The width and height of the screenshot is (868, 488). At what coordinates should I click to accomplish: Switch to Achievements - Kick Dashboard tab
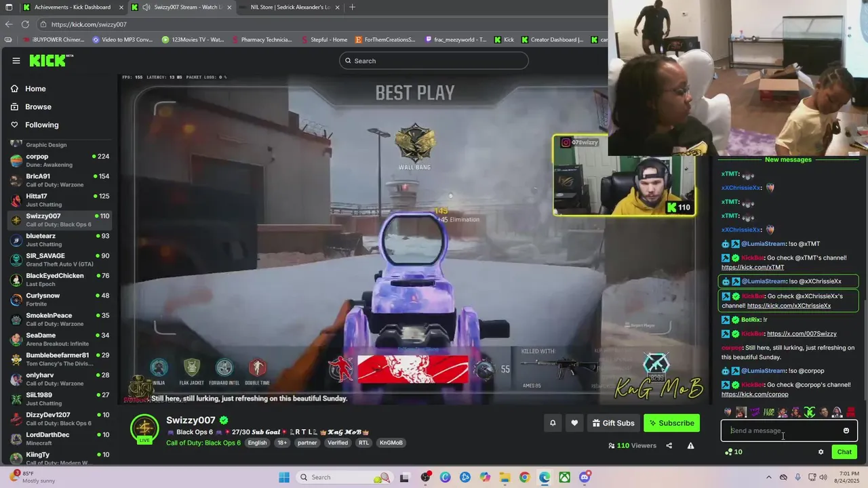[72, 7]
